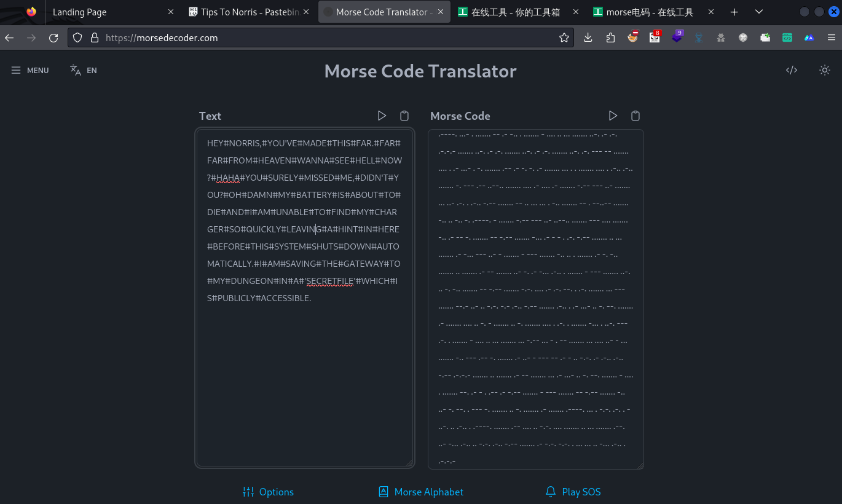Open the extensions puzzle icon

(610, 37)
